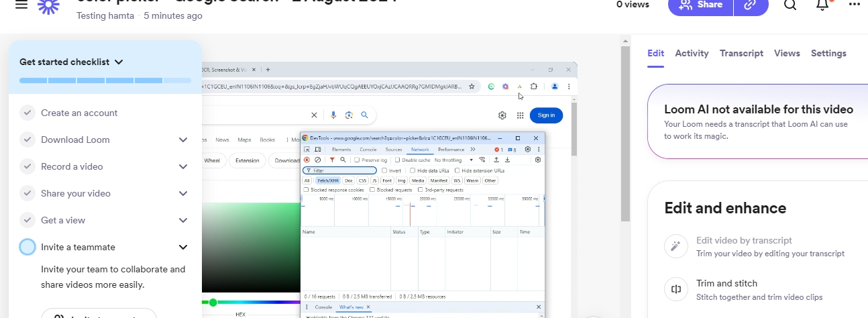This screenshot has height=318, width=868.
Task: Open the Views tab
Action: (x=787, y=53)
